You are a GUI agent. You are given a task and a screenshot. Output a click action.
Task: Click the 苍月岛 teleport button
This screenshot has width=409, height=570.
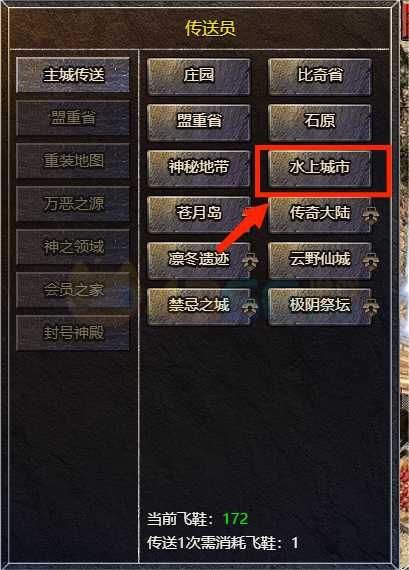pos(199,214)
